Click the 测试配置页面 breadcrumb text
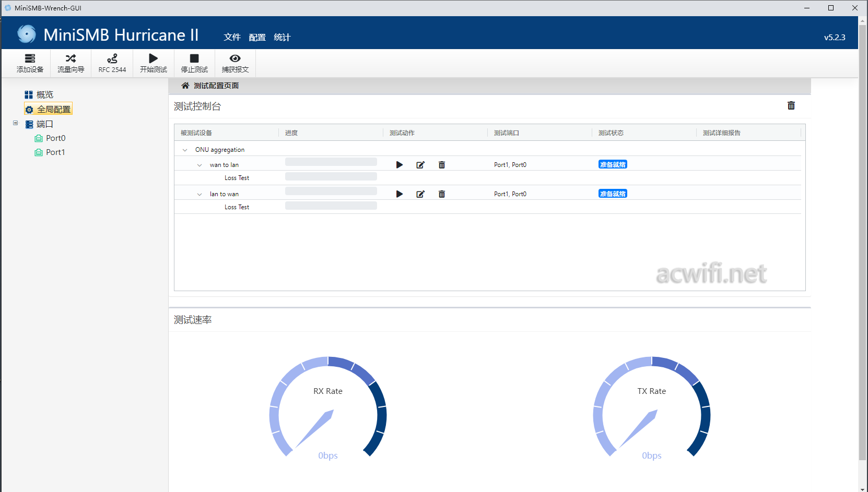 point(216,86)
